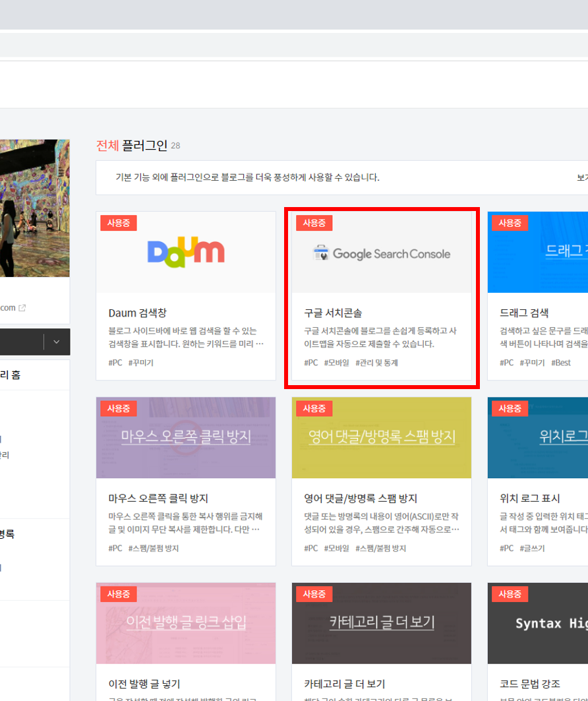Viewport: 588px width, 701px height.
Task: Click the Daum 검색창 description text
Action: coord(186,338)
